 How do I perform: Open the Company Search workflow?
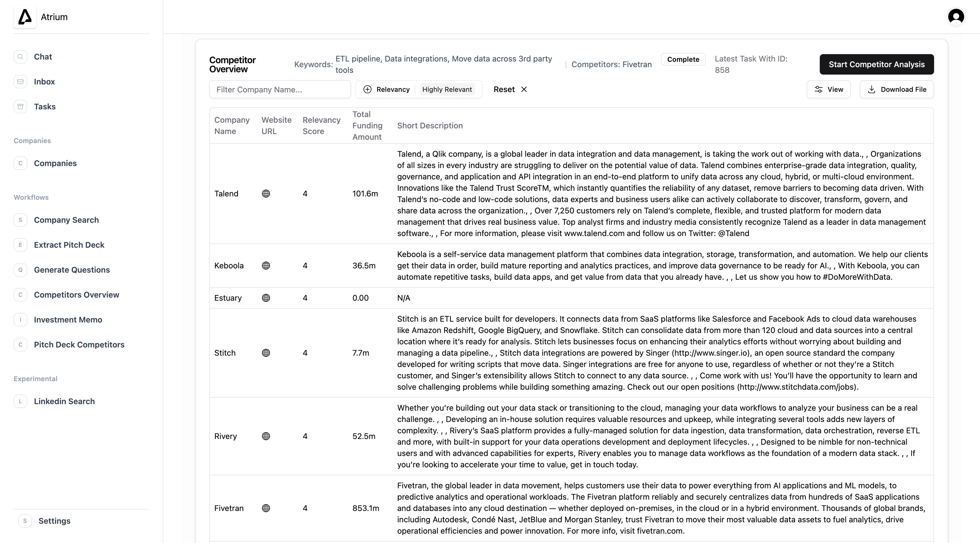(x=66, y=220)
